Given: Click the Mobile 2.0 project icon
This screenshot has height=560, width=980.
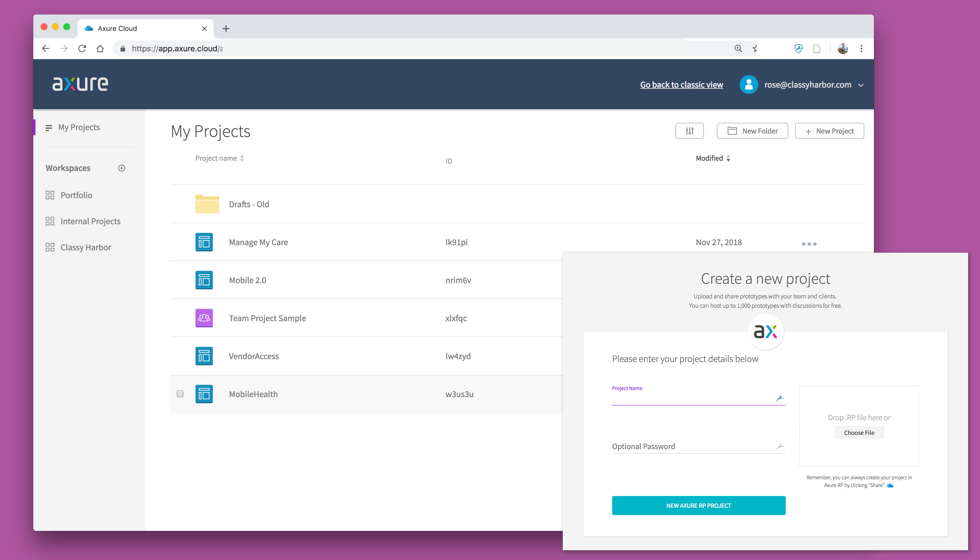Looking at the screenshot, I should [204, 280].
